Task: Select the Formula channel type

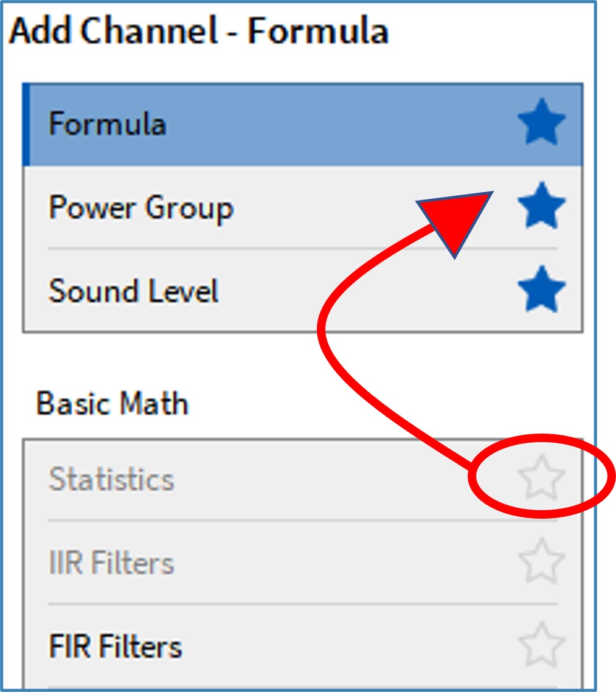Action: (107, 125)
